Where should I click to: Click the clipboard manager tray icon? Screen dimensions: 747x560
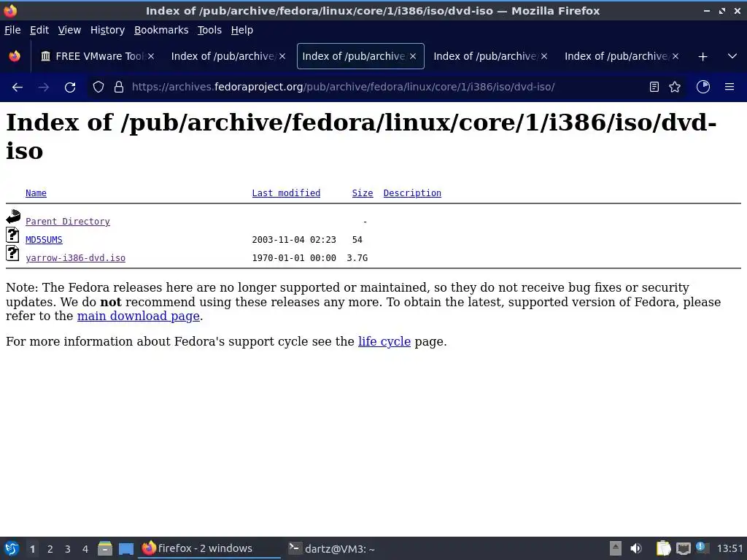point(663,548)
